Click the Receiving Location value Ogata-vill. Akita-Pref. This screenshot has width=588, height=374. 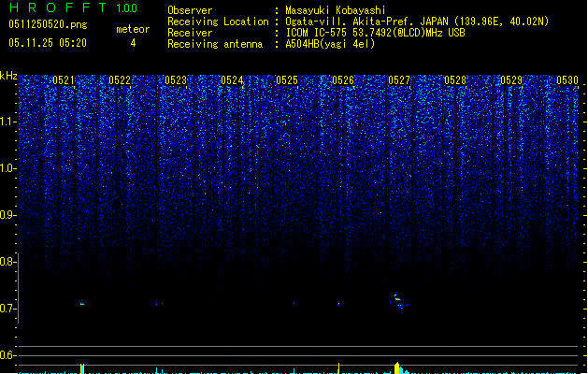tap(351, 22)
